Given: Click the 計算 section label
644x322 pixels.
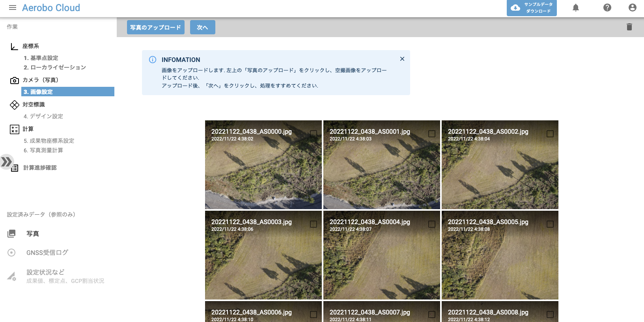Looking at the screenshot, I should pyautogui.click(x=28, y=129).
